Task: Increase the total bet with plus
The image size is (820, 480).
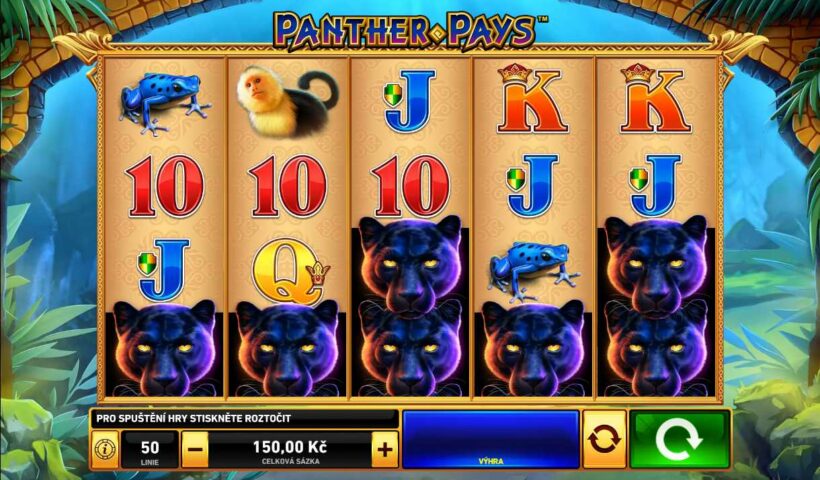Action: pyautogui.click(x=385, y=449)
